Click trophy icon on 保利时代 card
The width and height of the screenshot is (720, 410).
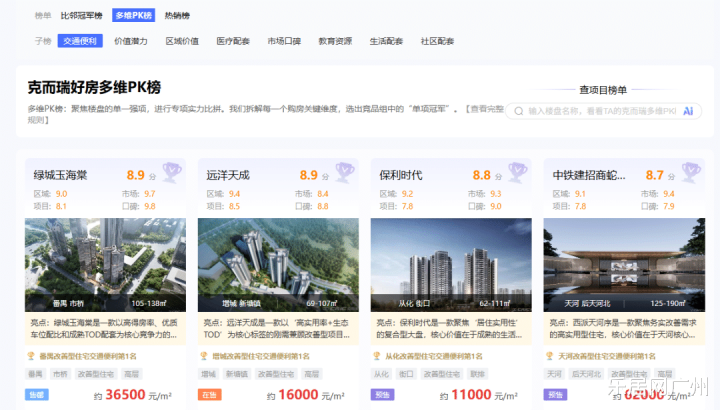pos(516,174)
